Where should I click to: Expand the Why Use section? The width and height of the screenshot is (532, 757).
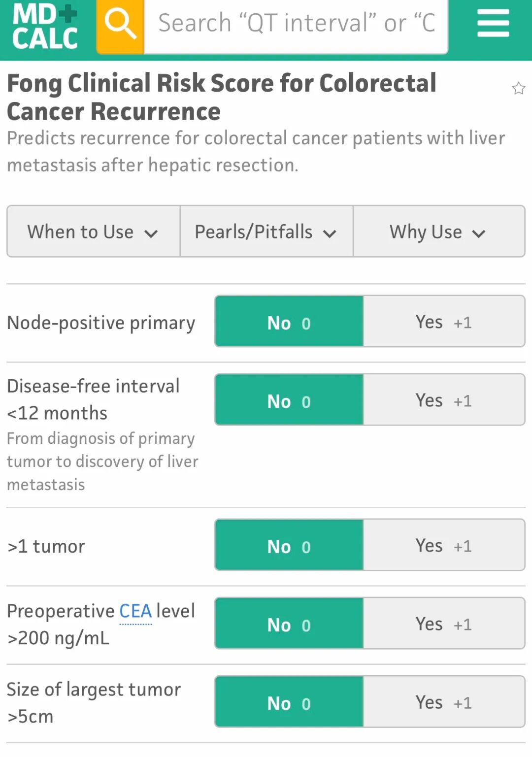438,231
